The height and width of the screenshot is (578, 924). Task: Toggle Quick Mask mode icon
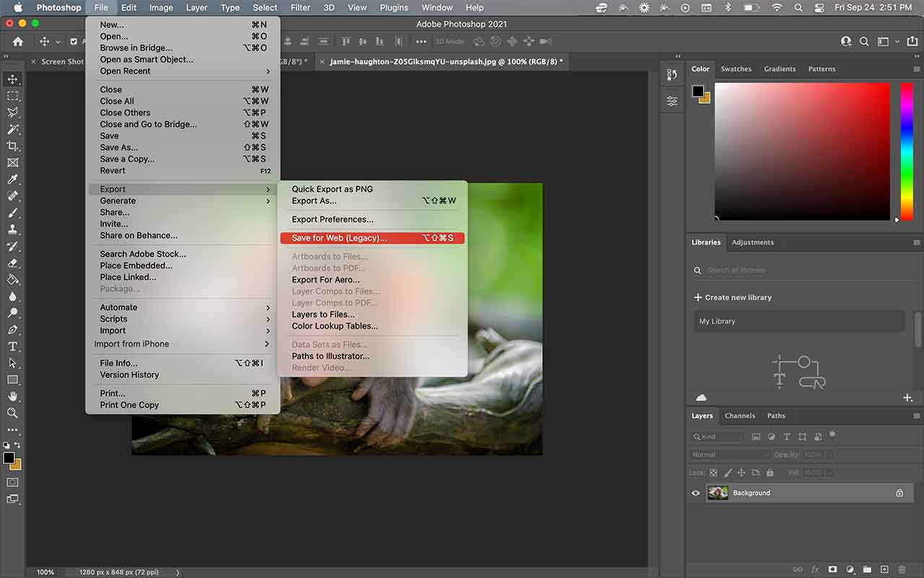point(12,482)
